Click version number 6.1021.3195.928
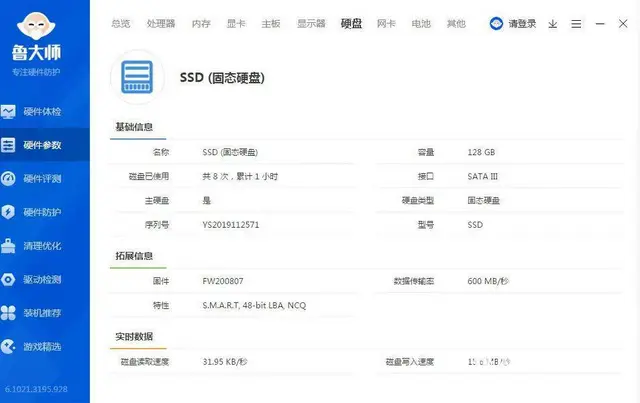Image resolution: width=640 pixels, height=403 pixels. click(36, 389)
